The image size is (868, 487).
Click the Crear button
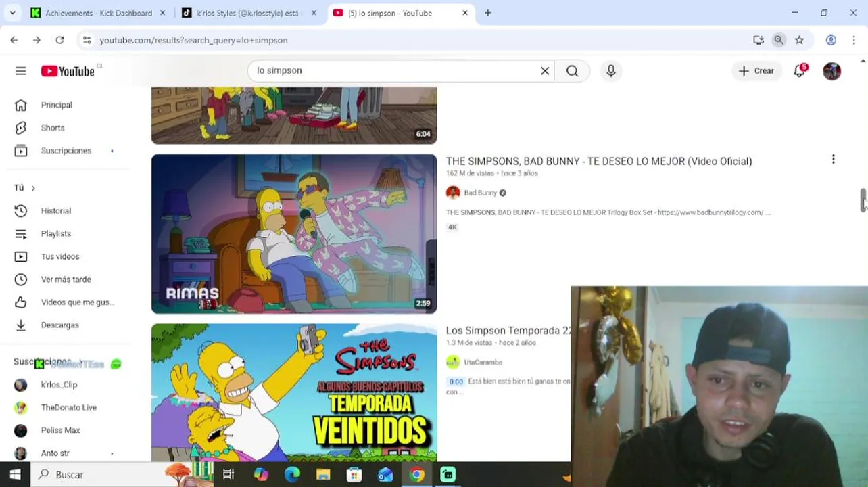point(756,71)
